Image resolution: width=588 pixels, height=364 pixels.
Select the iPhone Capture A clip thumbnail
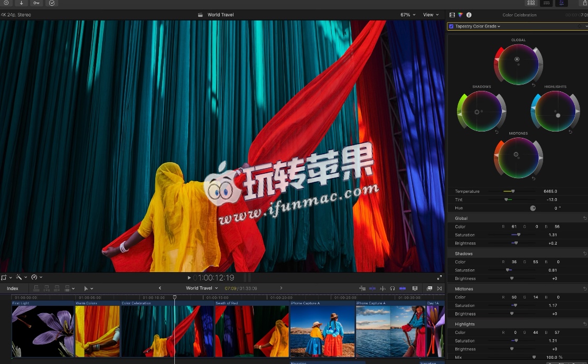coord(322,331)
